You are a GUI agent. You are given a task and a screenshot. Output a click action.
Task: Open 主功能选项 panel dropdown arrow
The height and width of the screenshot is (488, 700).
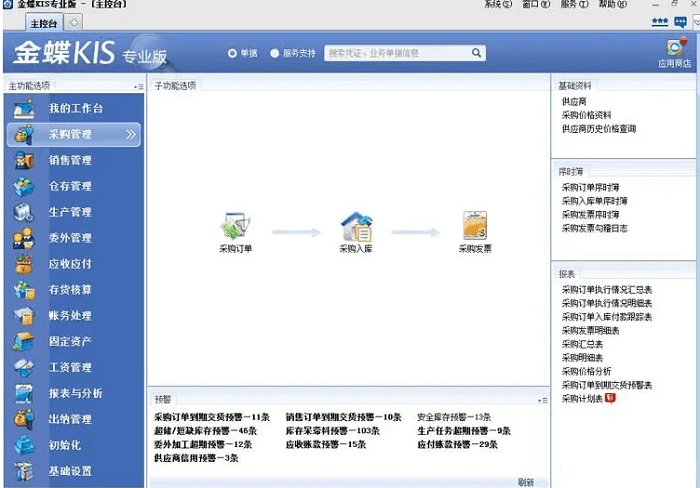[138, 87]
